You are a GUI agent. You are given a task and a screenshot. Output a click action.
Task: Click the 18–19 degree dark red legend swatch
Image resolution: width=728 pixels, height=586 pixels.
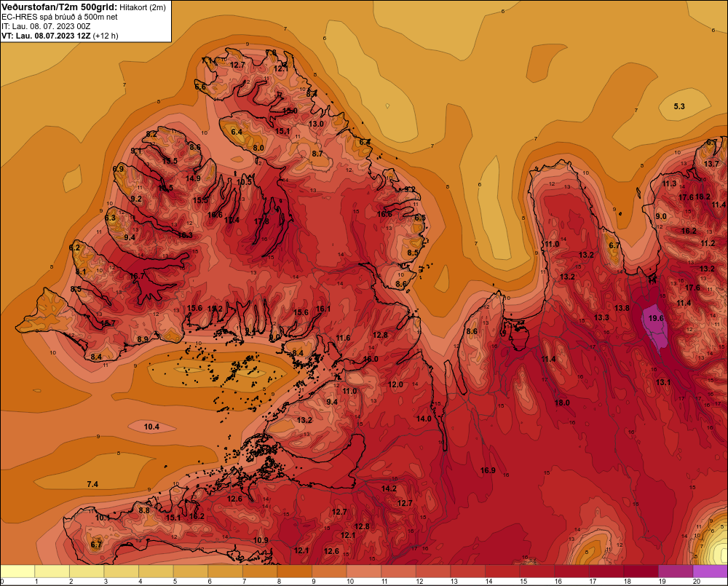641,571
